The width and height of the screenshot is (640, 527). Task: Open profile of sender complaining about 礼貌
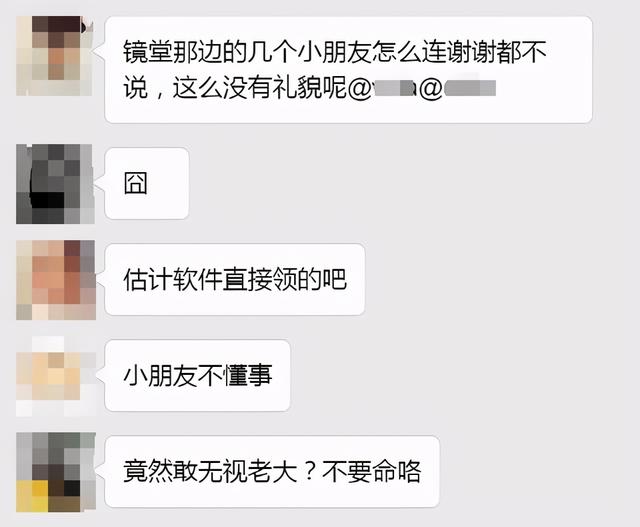[54, 56]
